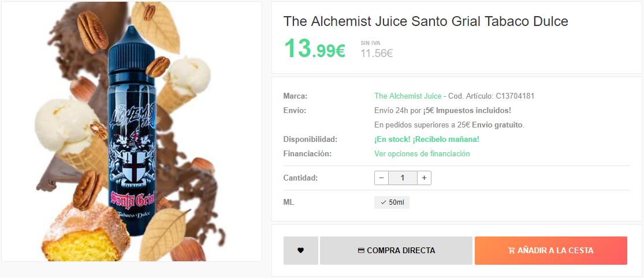Viewport: 644px width, 278px height.
Task: Click the checkmark on the 50ml option
Action: [x=383, y=202]
